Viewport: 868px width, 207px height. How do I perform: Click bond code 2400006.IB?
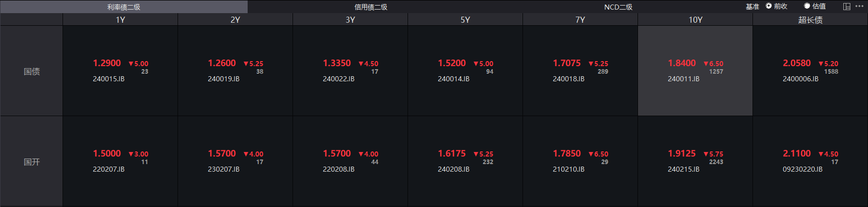click(800, 79)
